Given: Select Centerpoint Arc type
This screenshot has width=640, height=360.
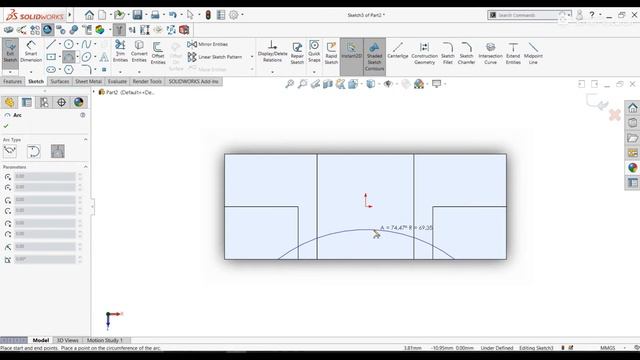Looking at the screenshot, I should coord(10,151).
